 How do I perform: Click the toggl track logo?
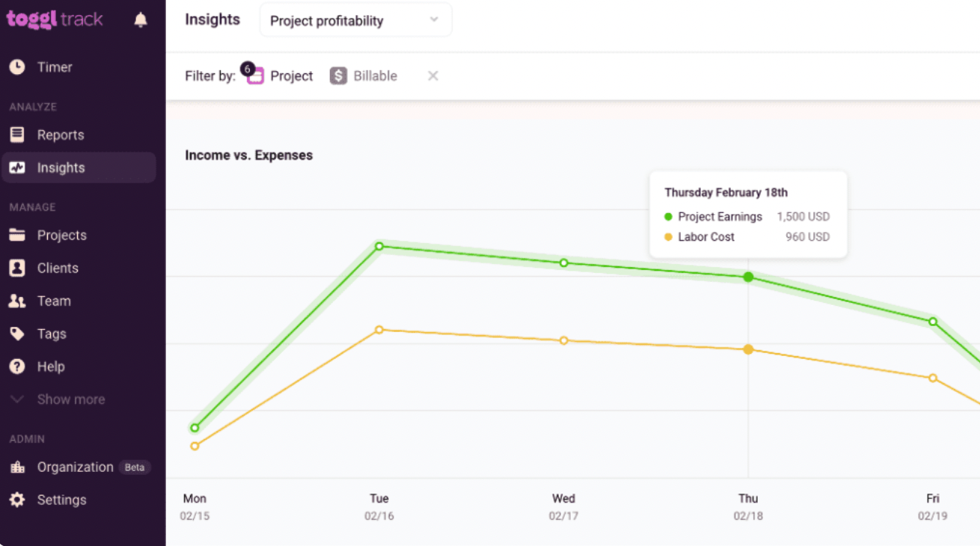pyautogui.click(x=55, y=19)
